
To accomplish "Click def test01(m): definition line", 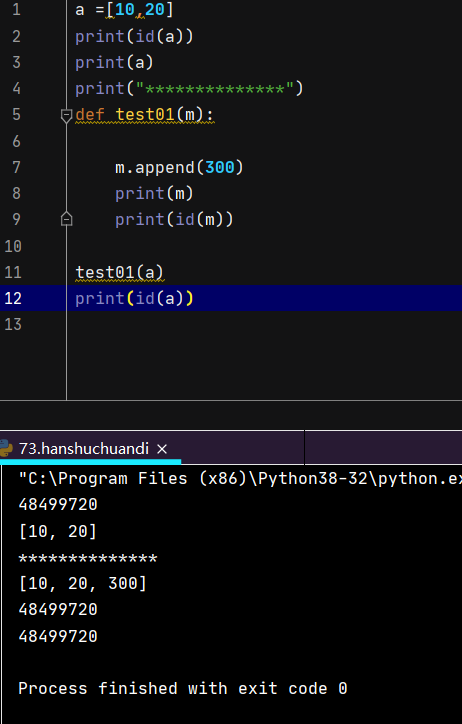I will point(144,114).
